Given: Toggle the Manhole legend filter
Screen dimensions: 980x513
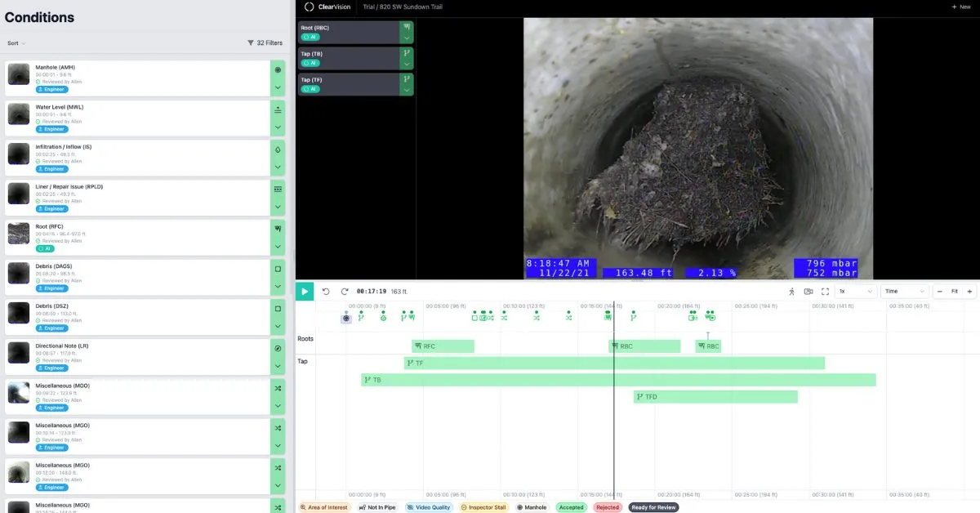Looking at the screenshot, I should click(x=532, y=507).
